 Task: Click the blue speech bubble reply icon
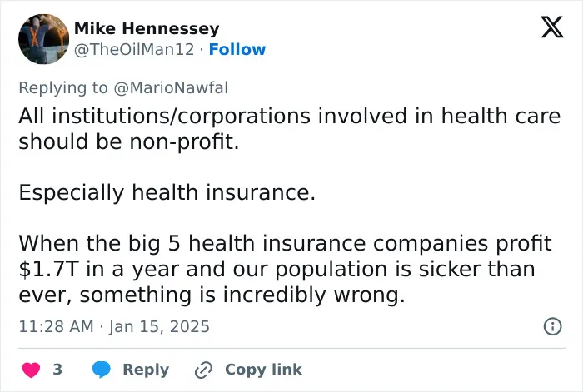101,370
